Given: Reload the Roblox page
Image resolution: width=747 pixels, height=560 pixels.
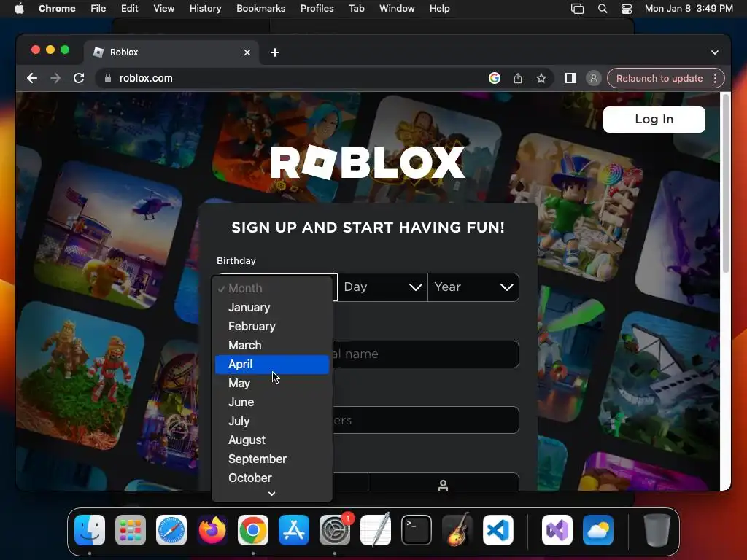Looking at the screenshot, I should click(79, 78).
